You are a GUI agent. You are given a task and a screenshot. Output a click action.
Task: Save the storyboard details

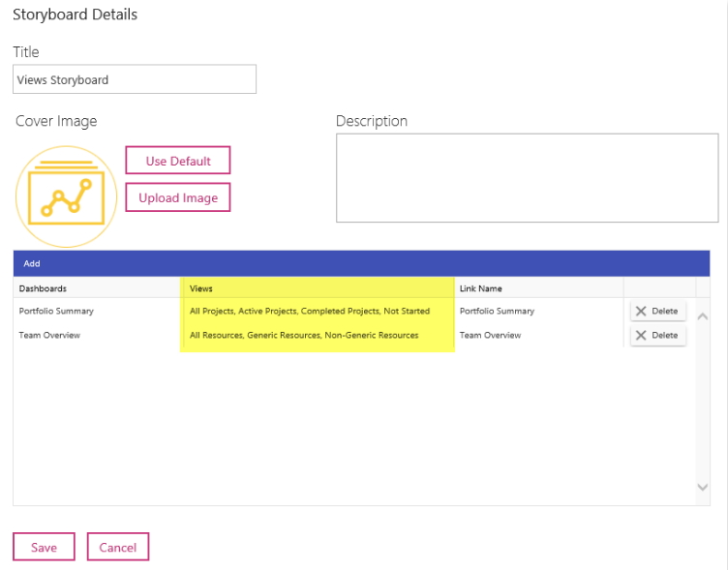click(x=44, y=547)
